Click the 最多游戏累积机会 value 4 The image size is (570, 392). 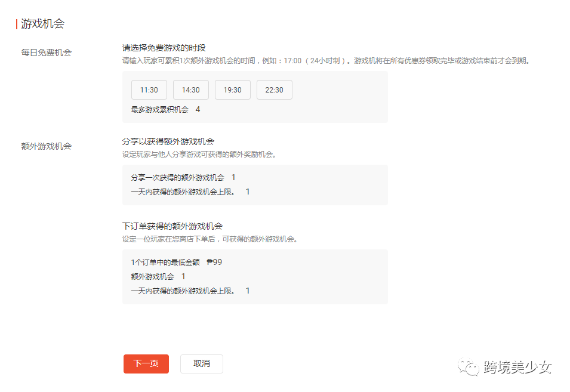(198, 110)
